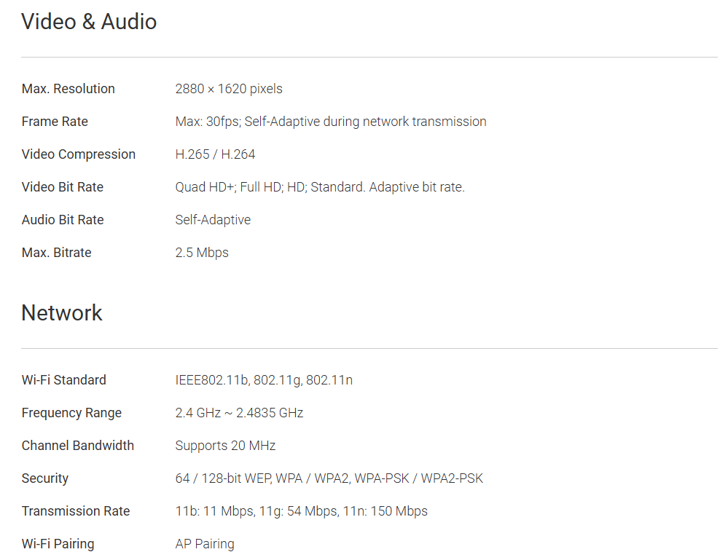The image size is (728, 560).
Task: Click the Video & Audio section heading
Action: (89, 22)
